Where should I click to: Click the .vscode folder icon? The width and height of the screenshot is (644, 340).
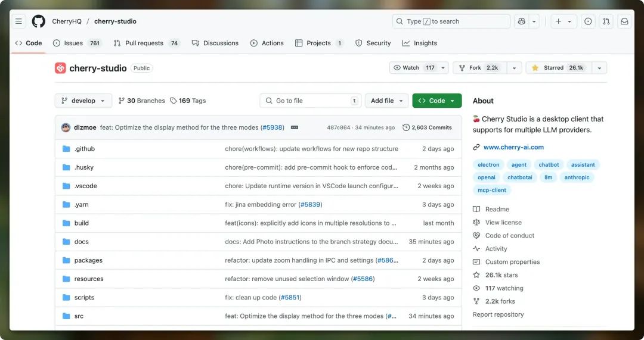point(66,186)
